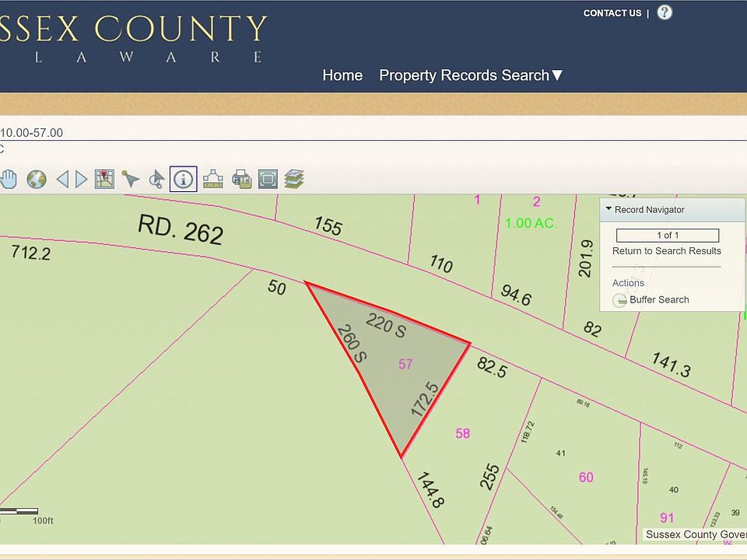Click the print map icon
Image resolution: width=747 pixels, height=560 pixels.
click(241, 180)
